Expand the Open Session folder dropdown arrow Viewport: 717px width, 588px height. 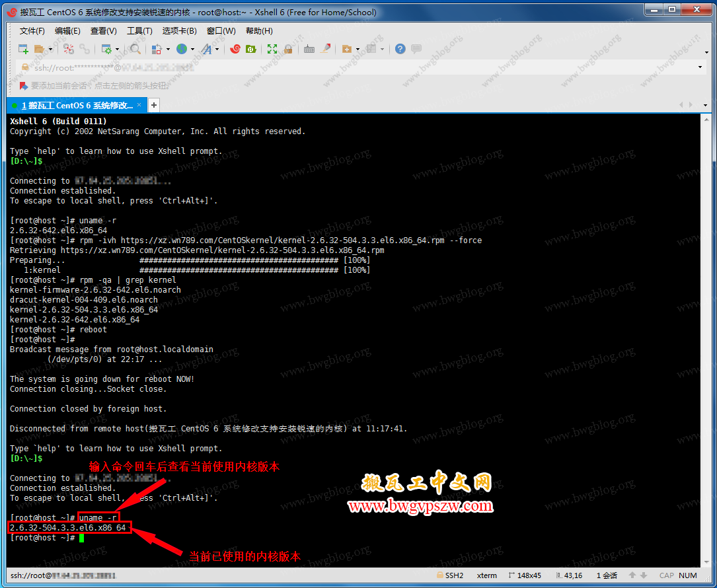click(50, 50)
